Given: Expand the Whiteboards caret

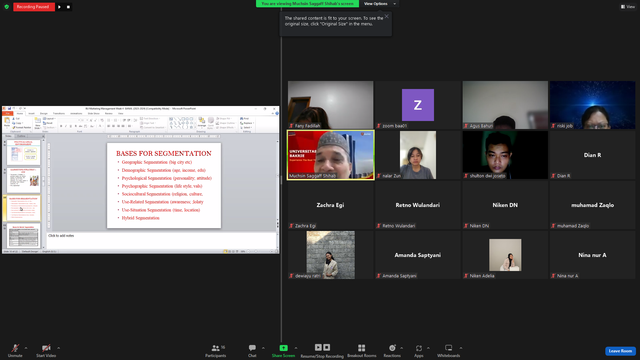Looking at the screenshot, I should click(461, 348).
